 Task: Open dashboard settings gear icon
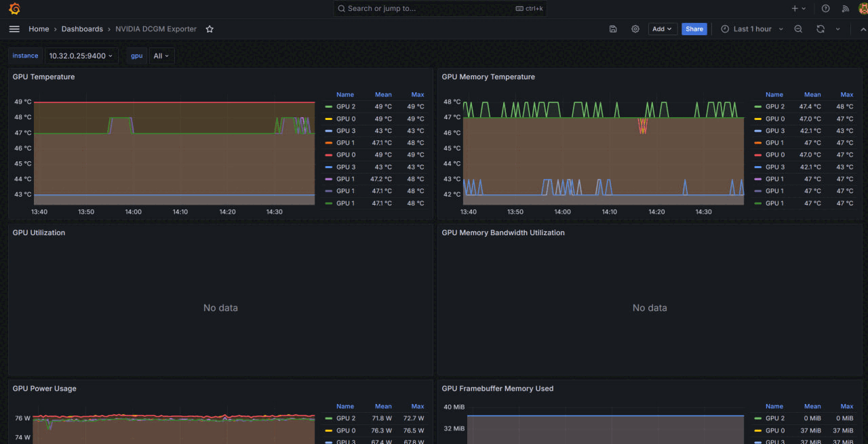tap(635, 29)
